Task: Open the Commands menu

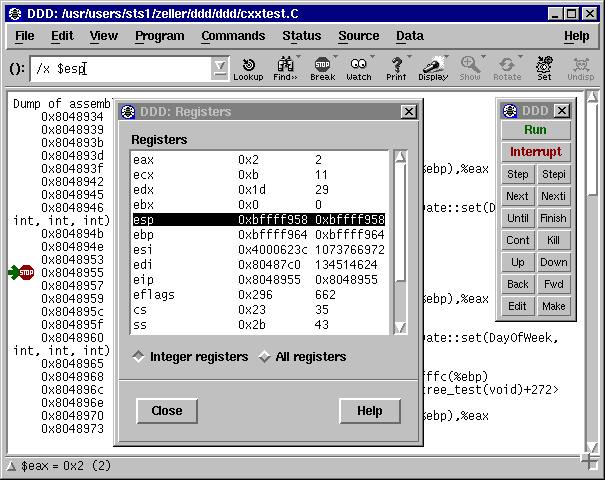Action: point(233,36)
